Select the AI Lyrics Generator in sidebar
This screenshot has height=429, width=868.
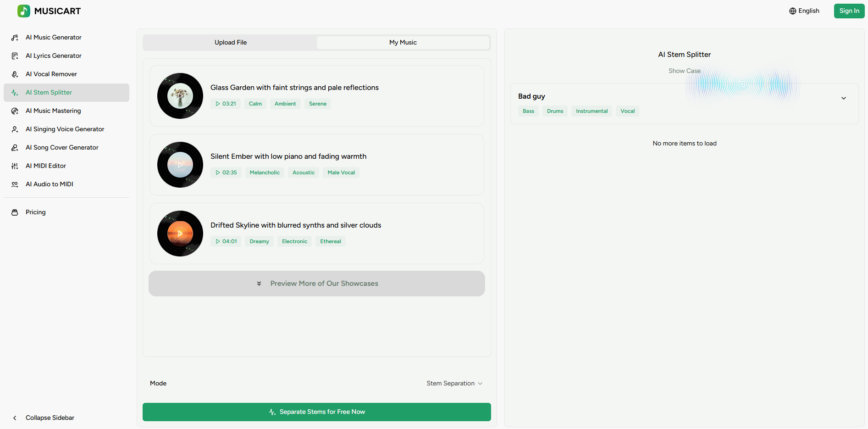tap(53, 56)
